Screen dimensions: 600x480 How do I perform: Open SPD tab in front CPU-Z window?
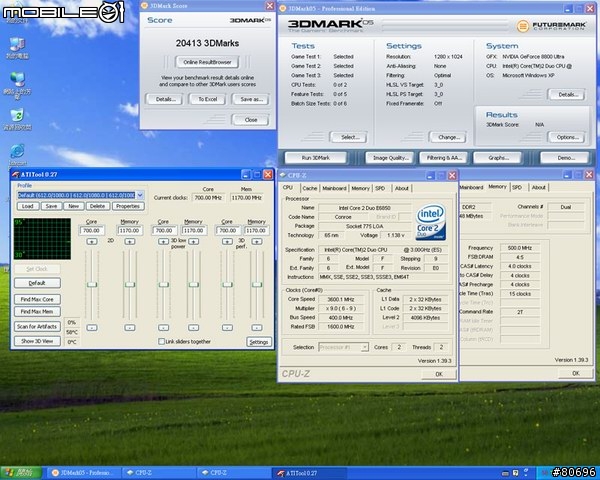(x=380, y=188)
